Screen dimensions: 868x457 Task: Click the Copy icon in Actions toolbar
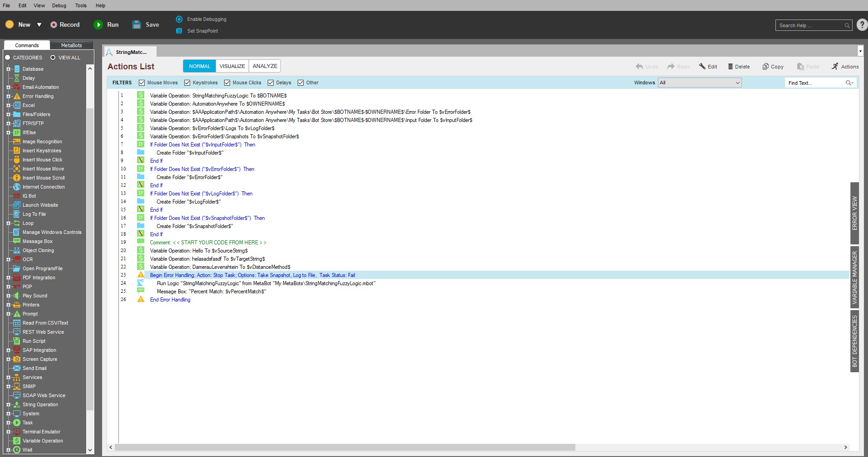click(765, 67)
